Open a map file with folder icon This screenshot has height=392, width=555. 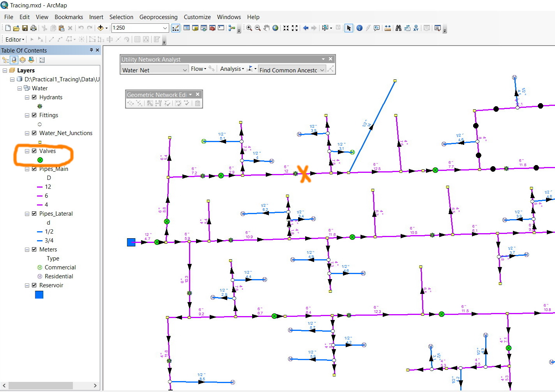16,28
